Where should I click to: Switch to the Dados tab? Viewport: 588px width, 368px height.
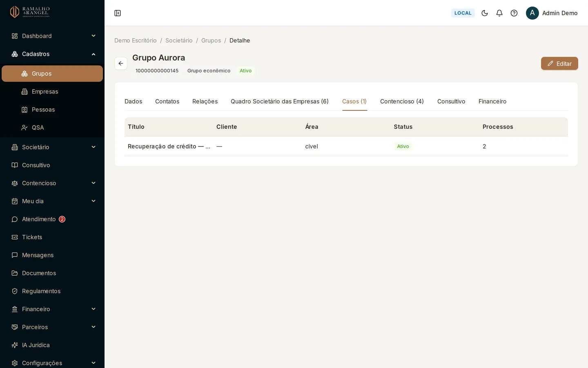click(x=134, y=101)
